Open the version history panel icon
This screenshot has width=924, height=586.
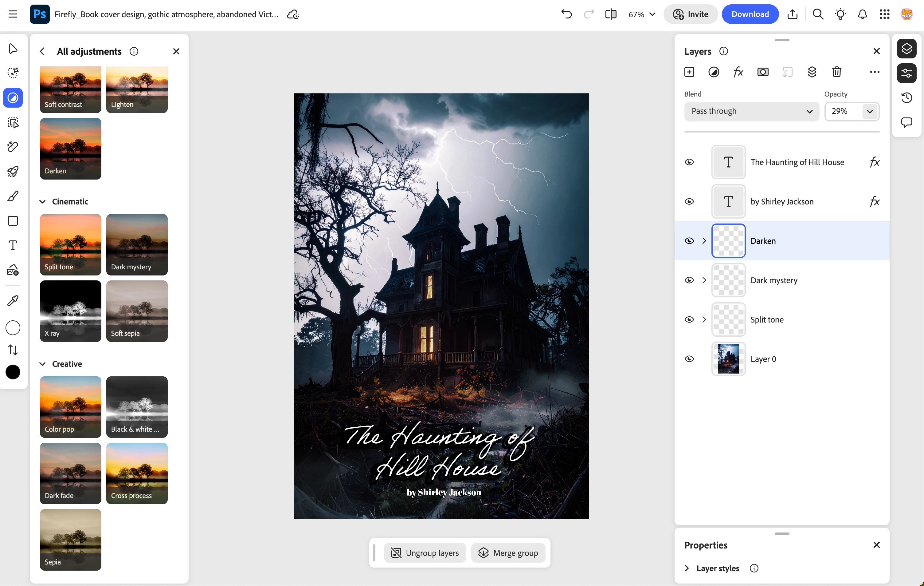906,97
